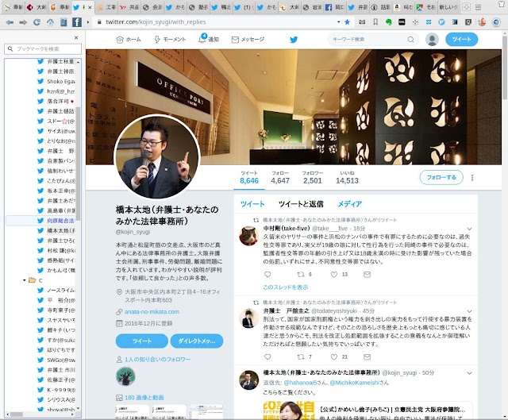The width and height of the screenshot is (508, 420).
Task: Share 戸舘圭之's tweet via envelope icon
Action: pyautogui.click(x=367, y=356)
